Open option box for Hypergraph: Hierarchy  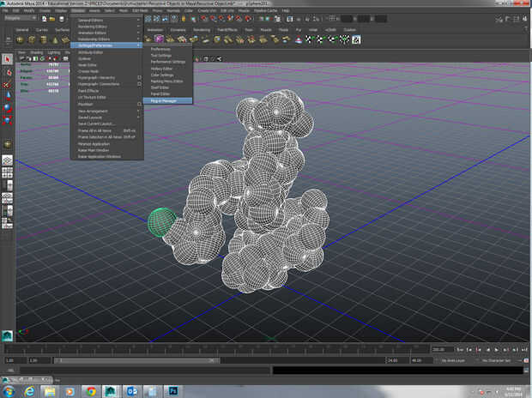(139, 77)
